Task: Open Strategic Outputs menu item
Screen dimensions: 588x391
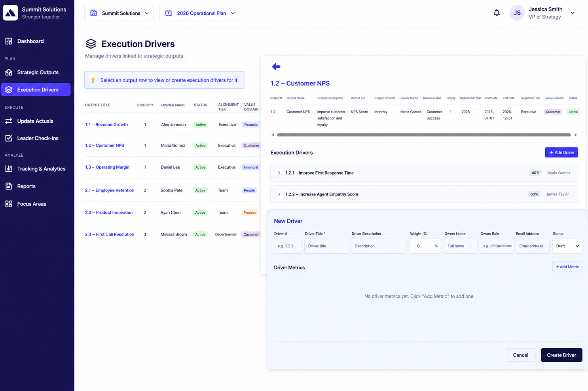Action: 36,72
